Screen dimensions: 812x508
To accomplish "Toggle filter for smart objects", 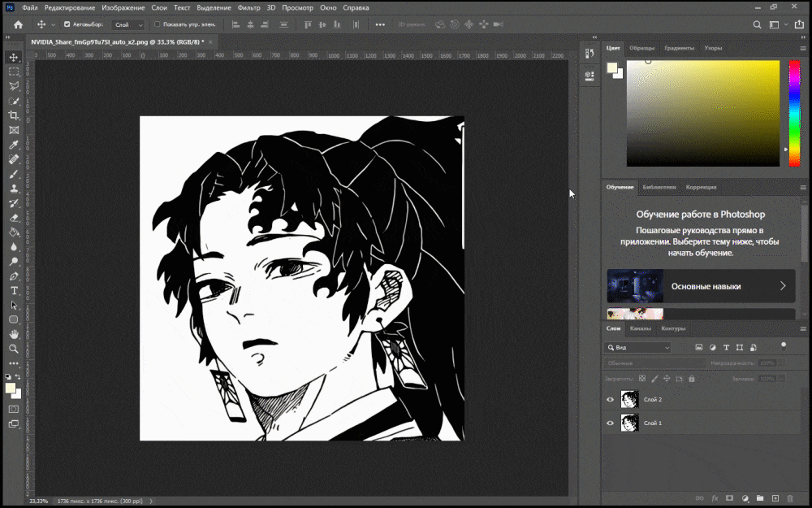I will tap(754, 347).
